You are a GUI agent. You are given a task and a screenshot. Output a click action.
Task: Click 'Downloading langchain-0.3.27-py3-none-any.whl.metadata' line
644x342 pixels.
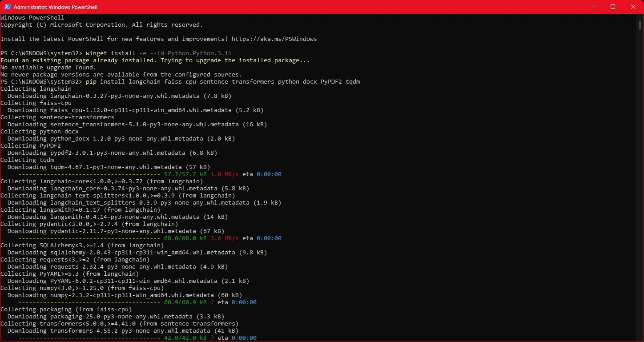[x=120, y=96]
